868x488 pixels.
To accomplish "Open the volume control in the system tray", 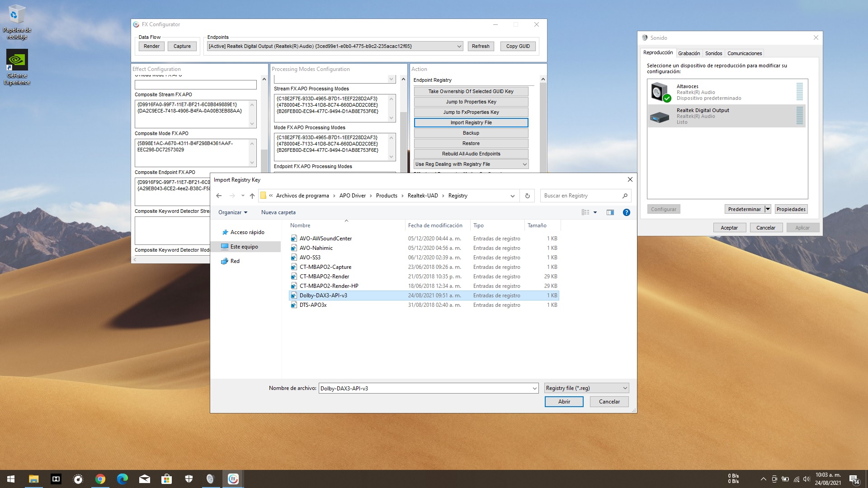I will [x=807, y=479].
